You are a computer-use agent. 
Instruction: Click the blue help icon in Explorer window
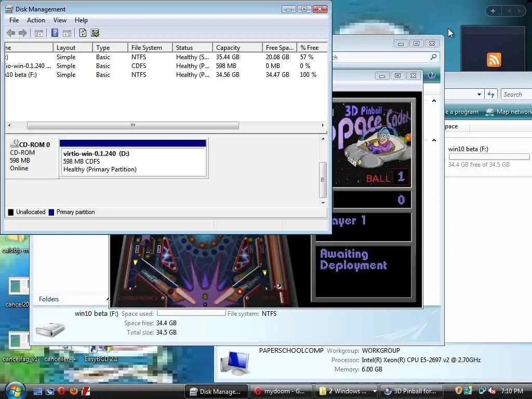click(432, 75)
